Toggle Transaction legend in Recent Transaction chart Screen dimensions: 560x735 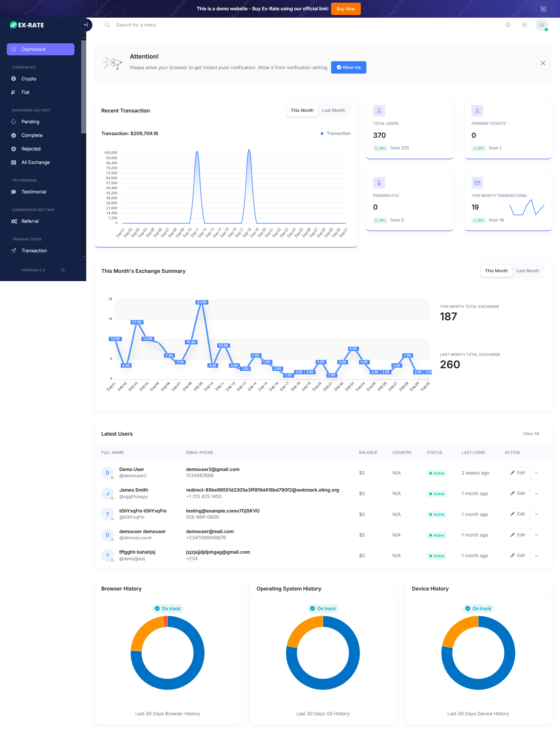click(x=335, y=133)
